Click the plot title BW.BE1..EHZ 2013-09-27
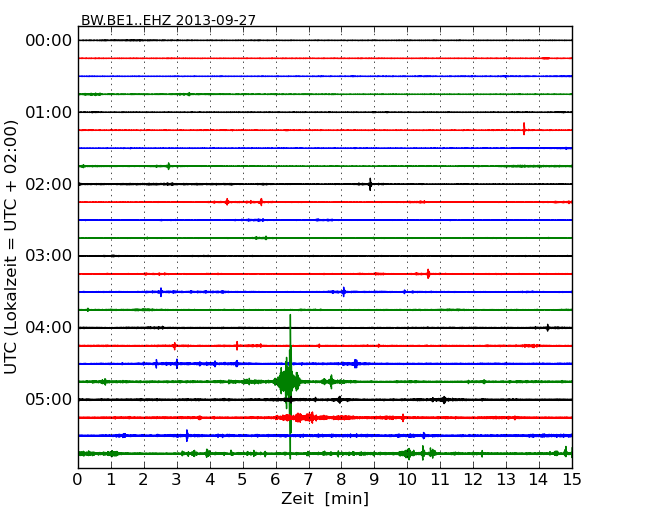This screenshot has width=650, height=520. [x=168, y=20]
